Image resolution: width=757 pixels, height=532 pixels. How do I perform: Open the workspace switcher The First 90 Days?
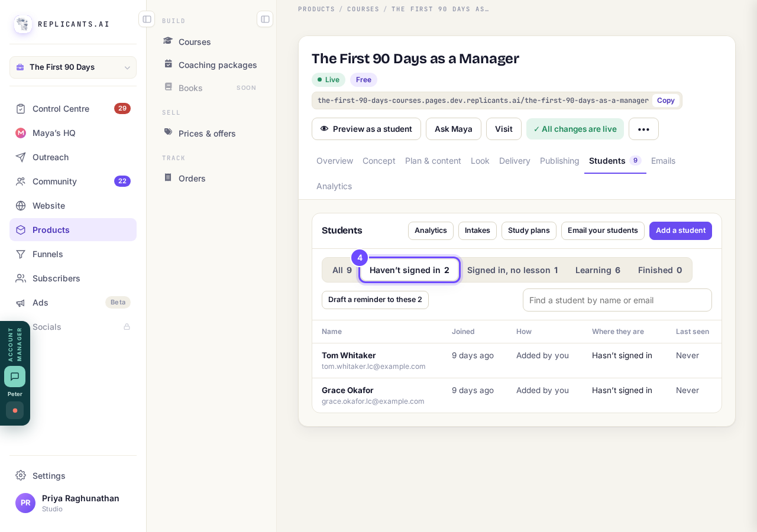(x=73, y=67)
